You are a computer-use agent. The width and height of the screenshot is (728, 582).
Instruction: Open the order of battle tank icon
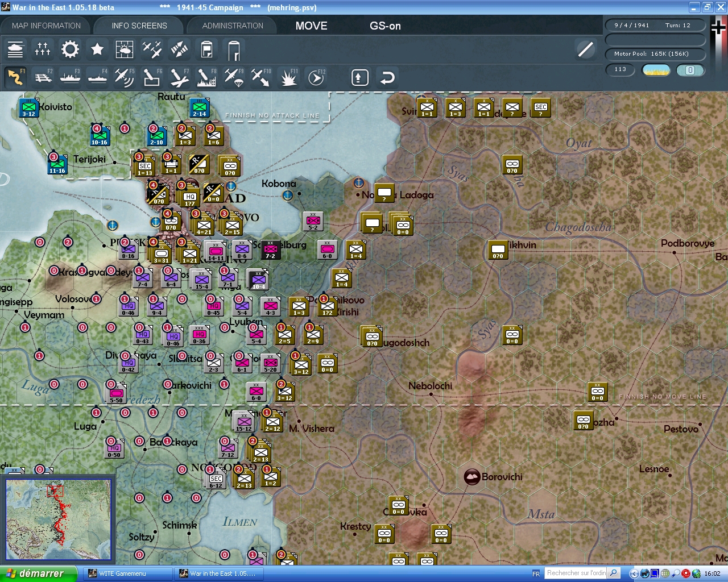point(15,49)
